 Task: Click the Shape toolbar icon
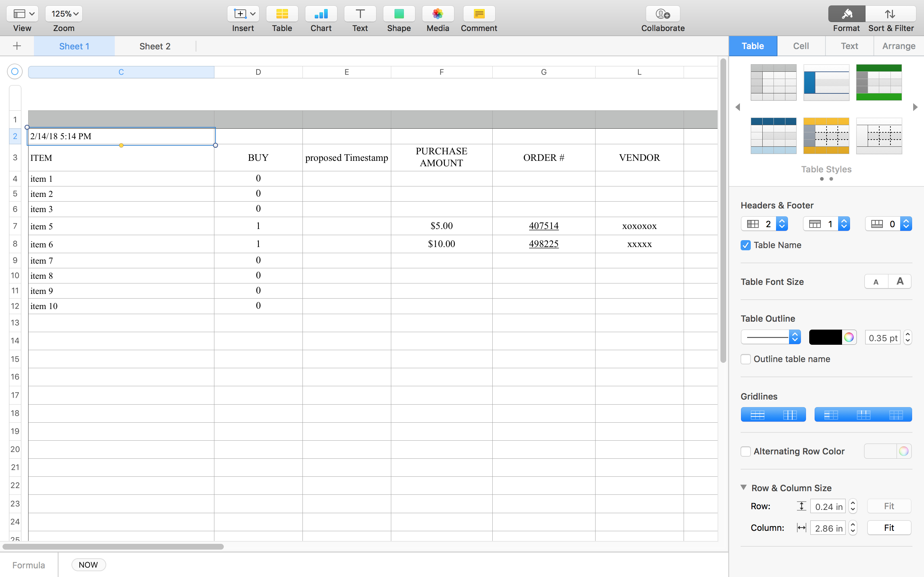coord(398,14)
